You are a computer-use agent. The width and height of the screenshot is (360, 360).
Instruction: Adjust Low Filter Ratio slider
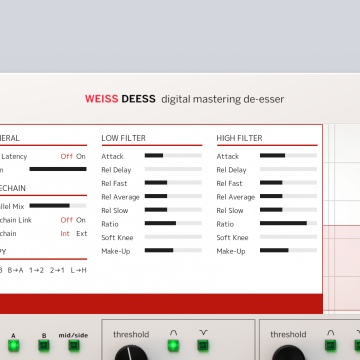click(x=173, y=223)
